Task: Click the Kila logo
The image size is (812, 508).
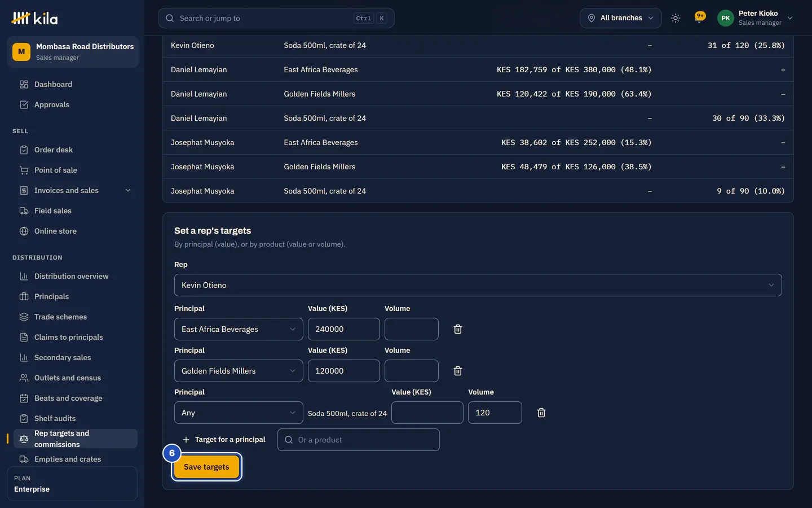Action: point(34,18)
